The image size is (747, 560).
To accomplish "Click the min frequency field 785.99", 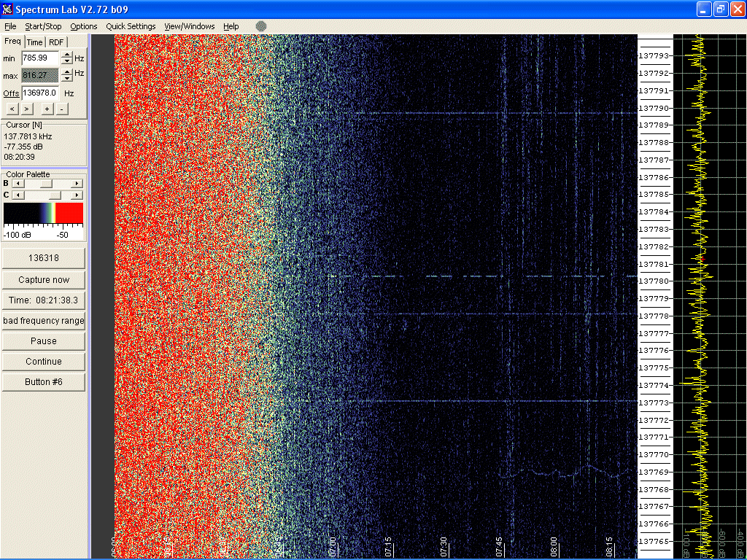I will 40,58.
